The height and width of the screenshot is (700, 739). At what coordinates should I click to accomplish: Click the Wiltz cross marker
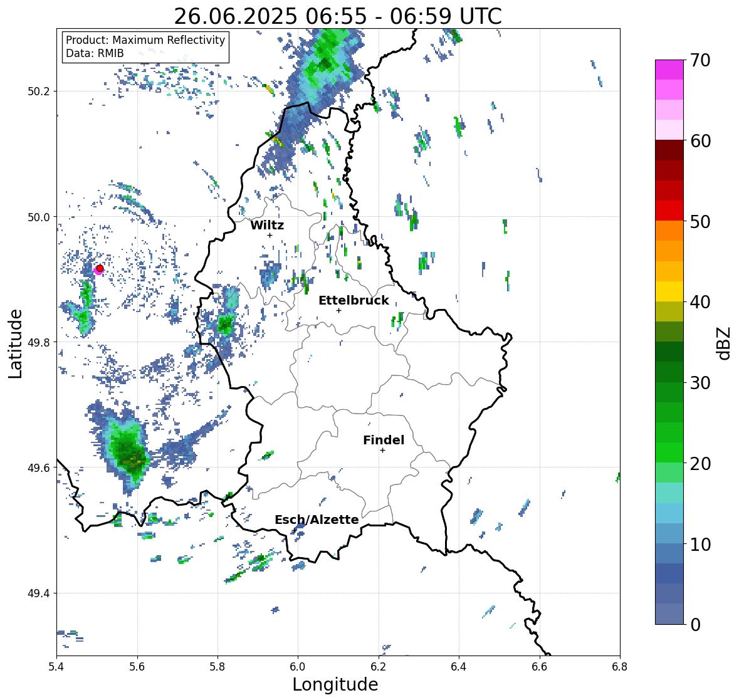click(270, 235)
